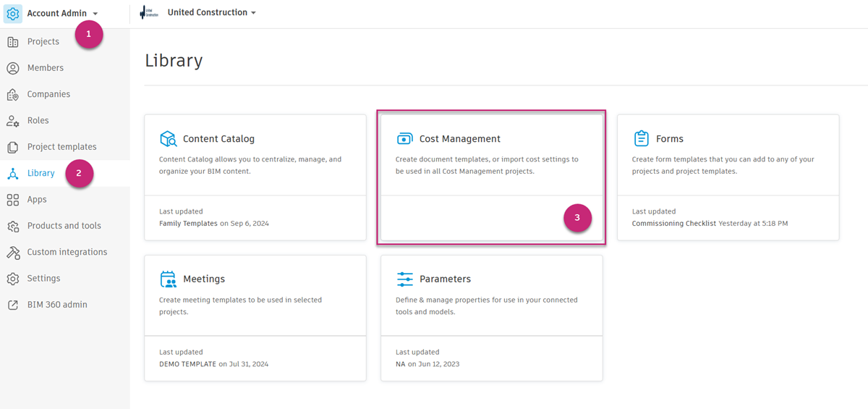Expand the Account Admin dropdown arrow
This screenshot has height=409, width=868.
95,14
